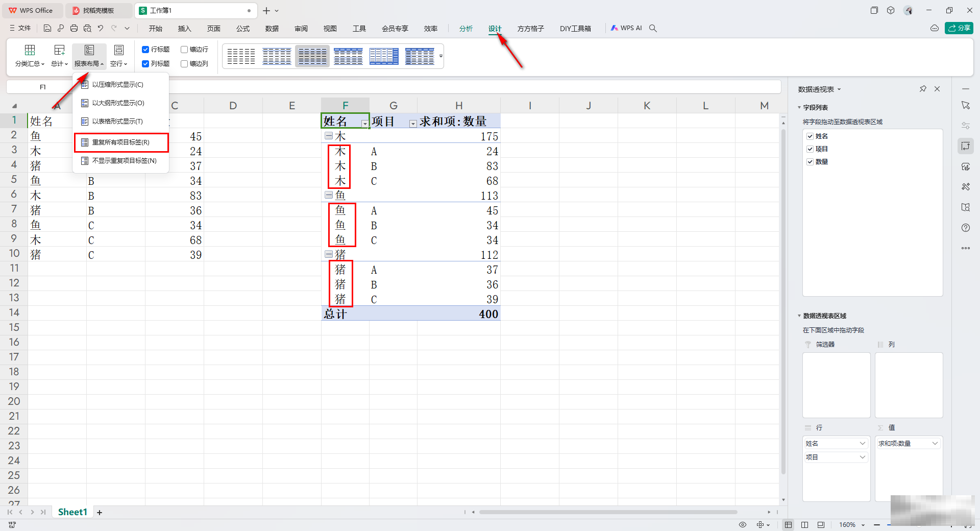This screenshot has height=531, width=980.
Task: Open the 姓名 filter dropdown in cell F1
Action: [364, 124]
